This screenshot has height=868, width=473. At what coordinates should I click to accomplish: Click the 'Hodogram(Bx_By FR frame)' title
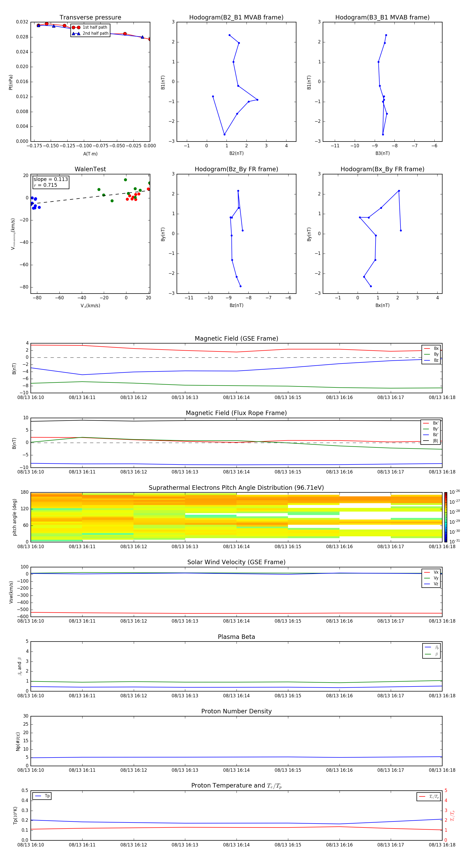point(382,169)
